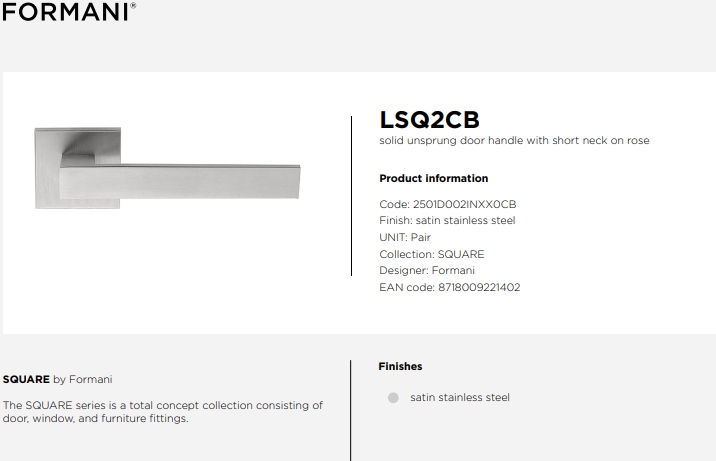Select the satin stainless steel color swatch
The height and width of the screenshot is (461, 716).
pyautogui.click(x=393, y=398)
